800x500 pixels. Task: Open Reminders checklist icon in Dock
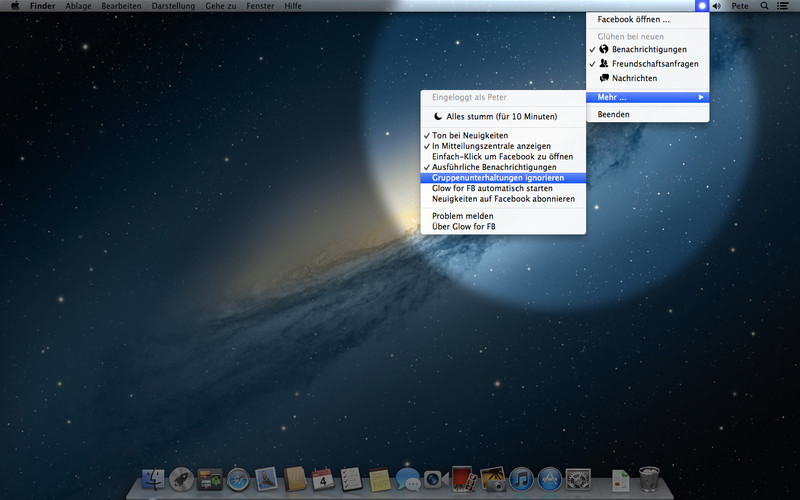pyautogui.click(x=351, y=480)
